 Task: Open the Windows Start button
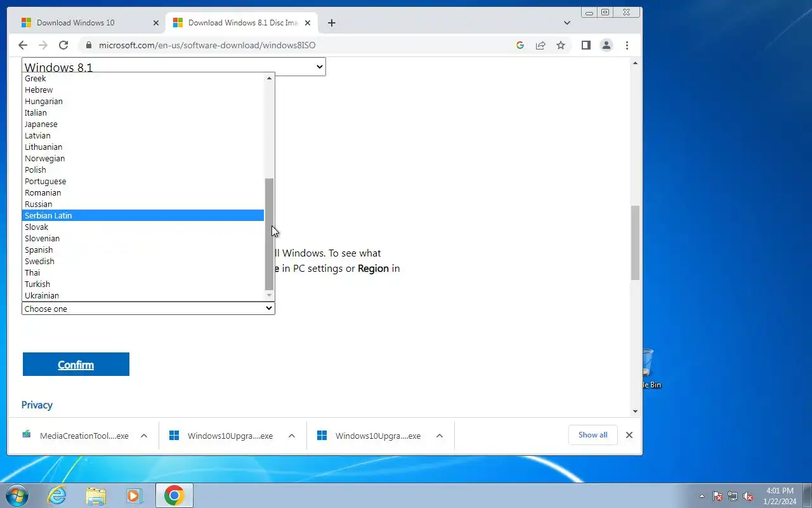(x=16, y=495)
